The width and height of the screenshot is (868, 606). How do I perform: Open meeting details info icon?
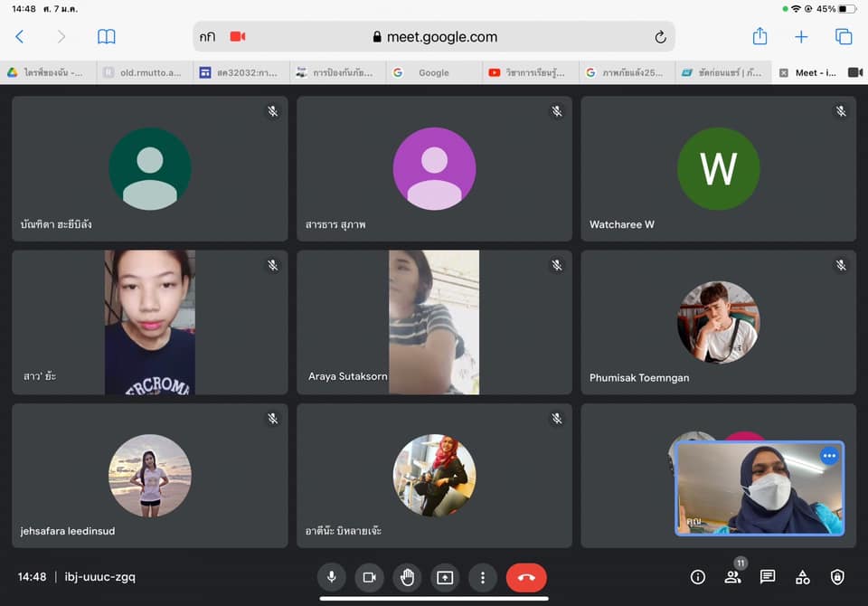click(x=697, y=577)
